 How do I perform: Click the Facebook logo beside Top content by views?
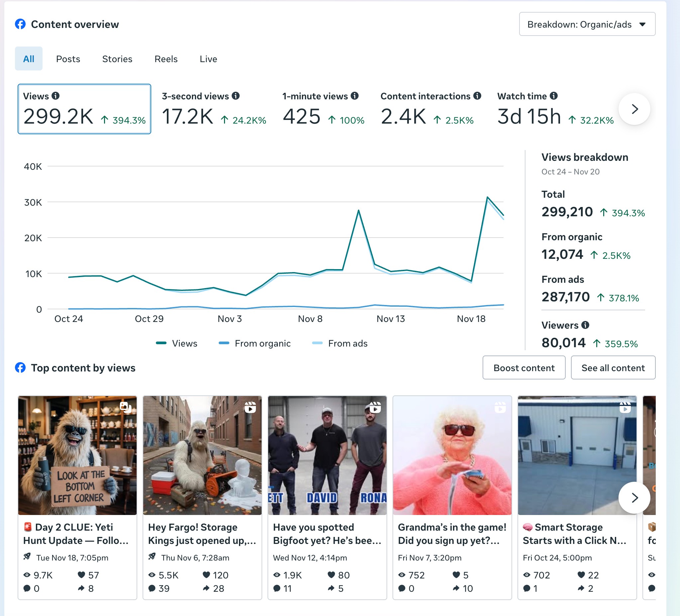point(20,367)
